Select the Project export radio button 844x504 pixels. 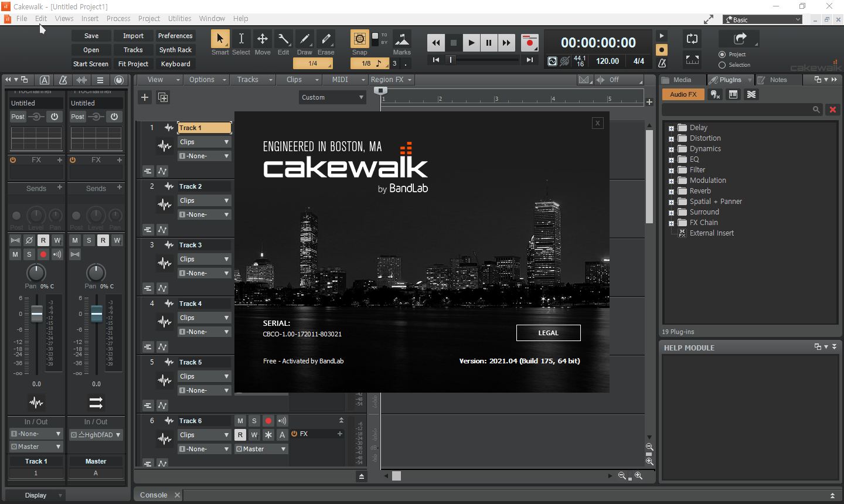pyautogui.click(x=722, y=55)
